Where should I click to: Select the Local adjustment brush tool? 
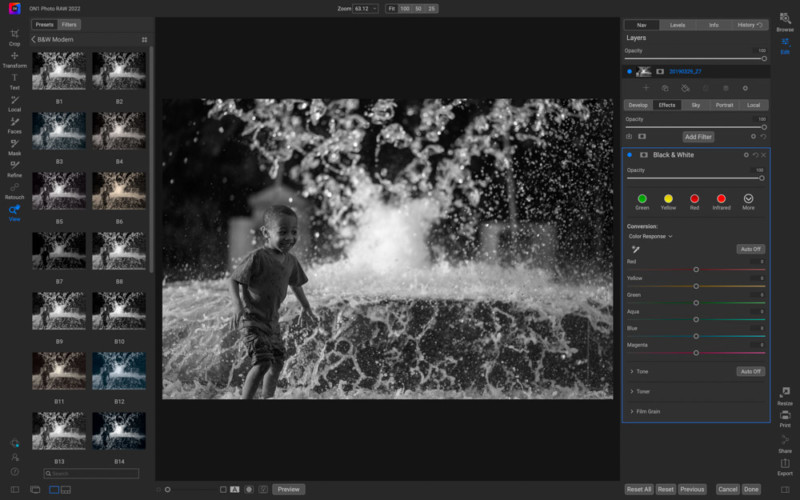pos(14,104)
